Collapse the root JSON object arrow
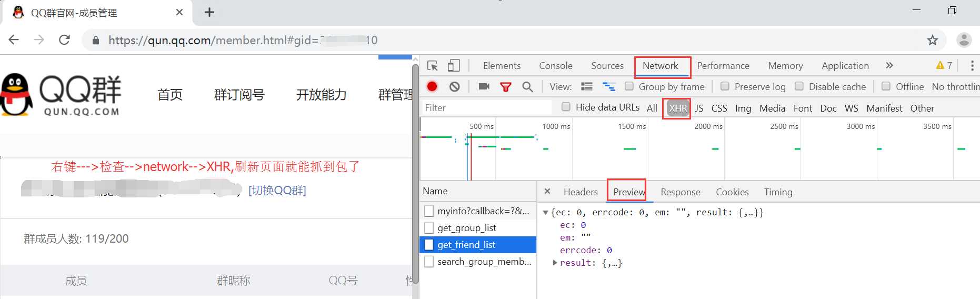The image size is (980, 299). coord(545,213)
